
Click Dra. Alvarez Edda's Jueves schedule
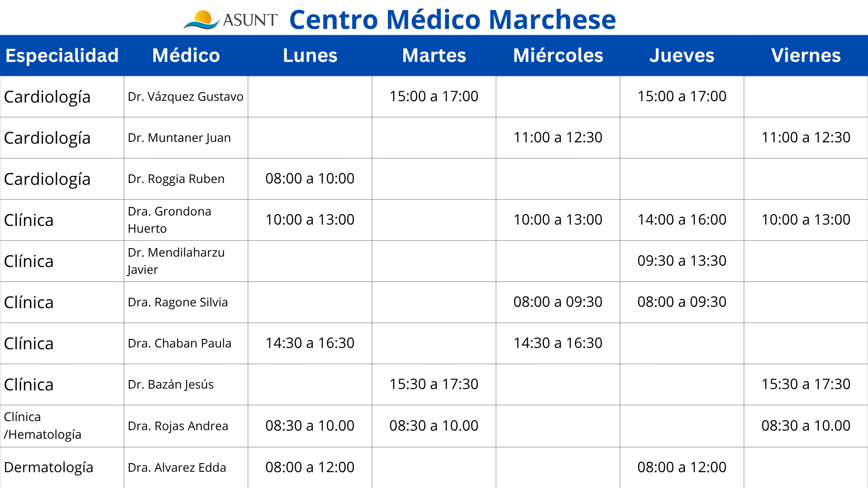682,467
